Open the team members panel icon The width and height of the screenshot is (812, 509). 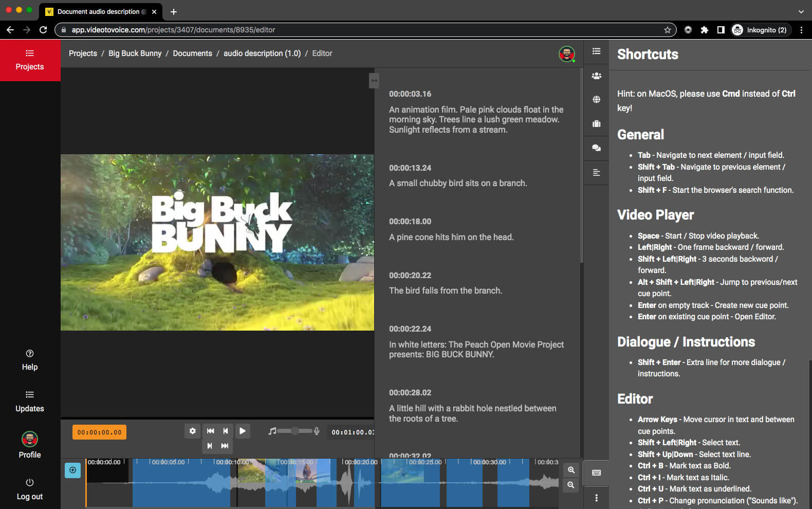point(596,76)
